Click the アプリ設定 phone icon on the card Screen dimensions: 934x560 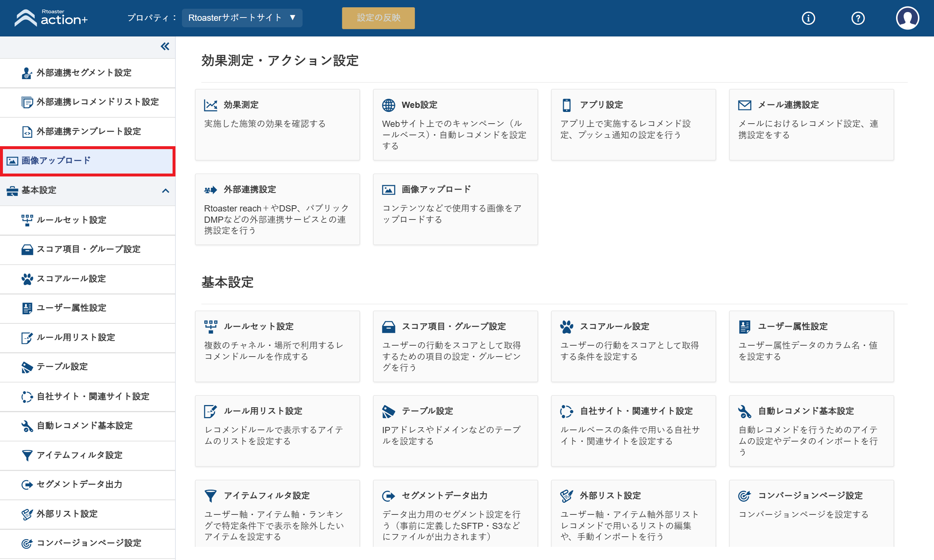pos(567,105)
